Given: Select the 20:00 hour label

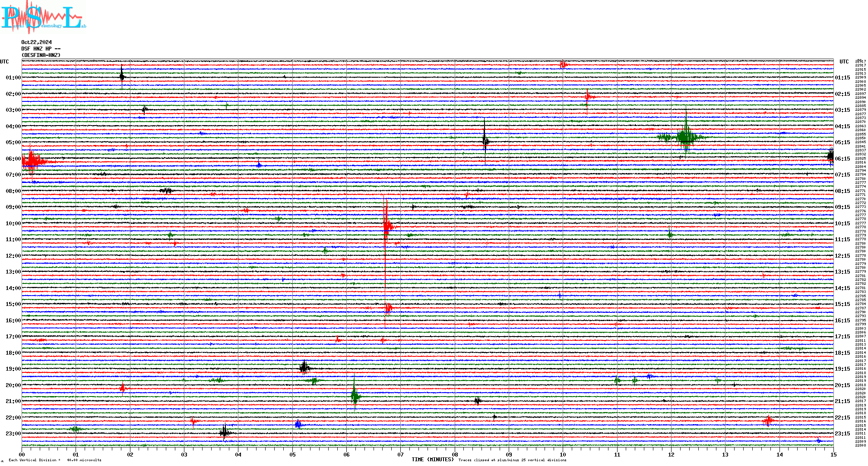Looking at the screenshot, I should click(13, 385).
